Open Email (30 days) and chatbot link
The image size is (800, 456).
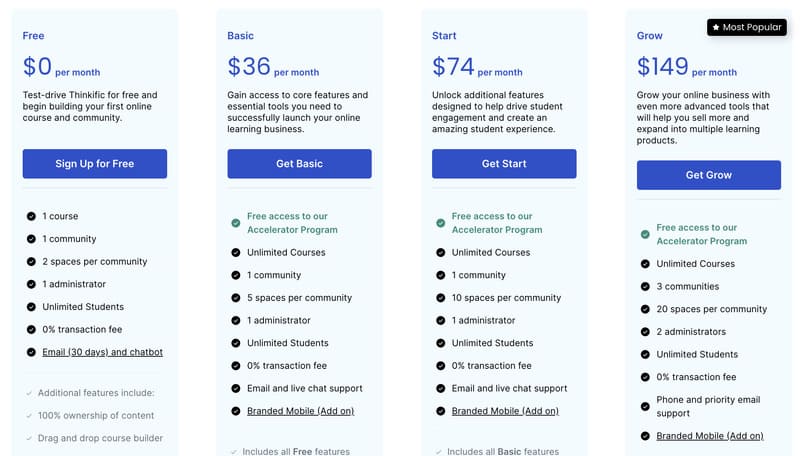tap(102, 352)
